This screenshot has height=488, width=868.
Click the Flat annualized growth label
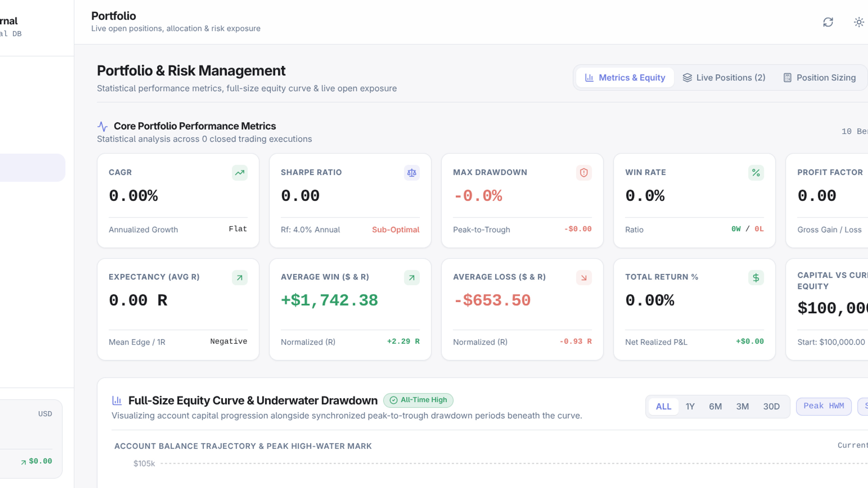tap(238, 229)
